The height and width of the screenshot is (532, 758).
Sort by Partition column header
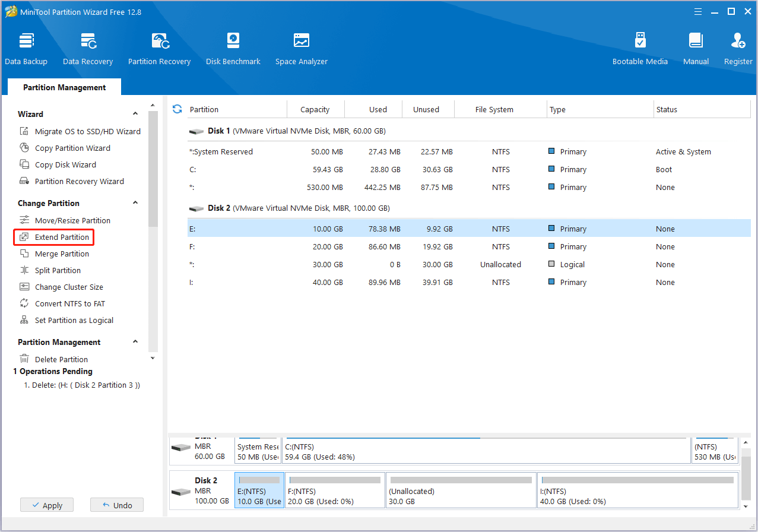[x=236, y=109]
